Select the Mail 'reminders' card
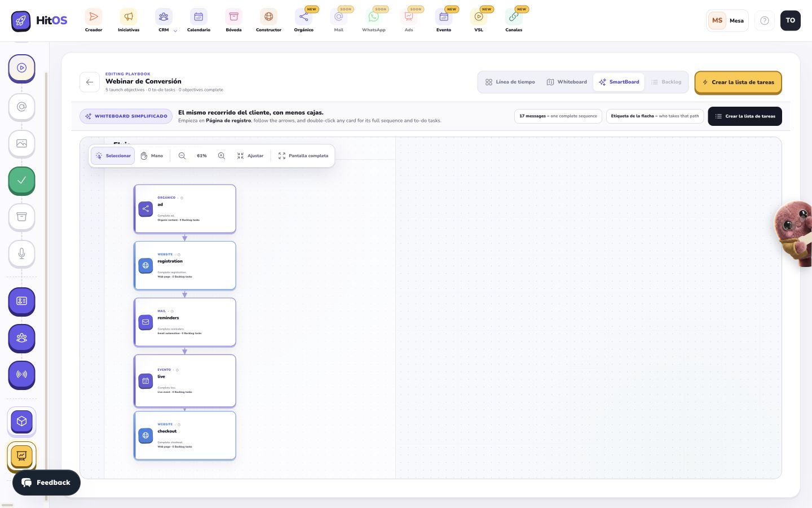Screen dimensions: 812x508 (x=185, y=322)
